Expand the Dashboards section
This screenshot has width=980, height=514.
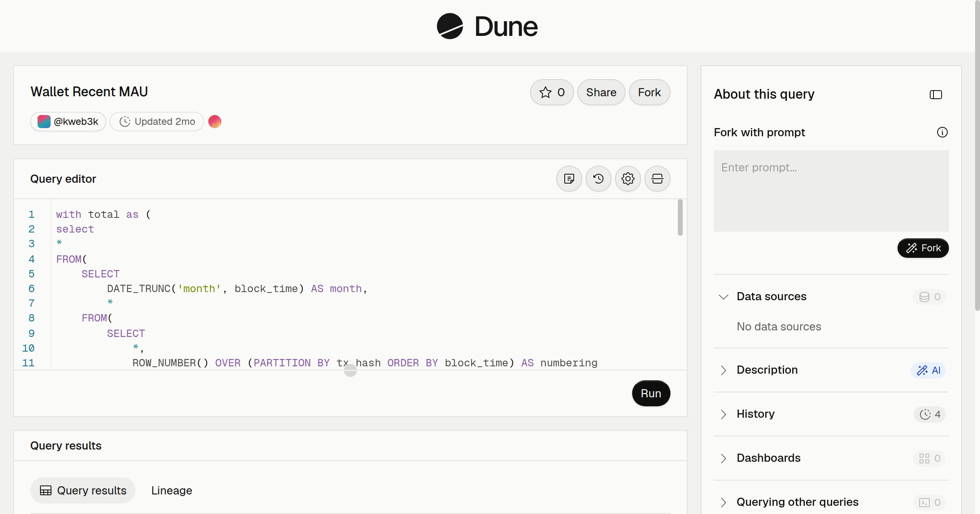[723, 458]
